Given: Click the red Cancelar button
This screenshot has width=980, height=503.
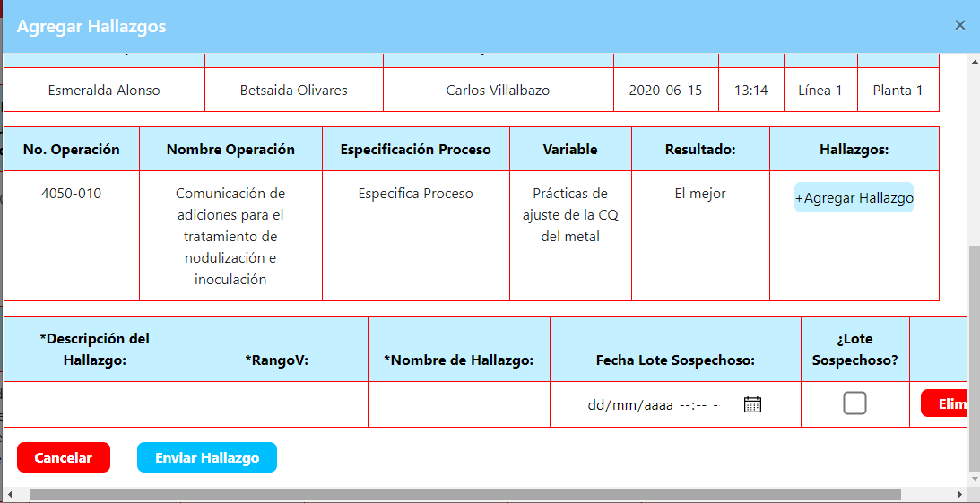Looking at the screenshot, I should click(64, 457).
